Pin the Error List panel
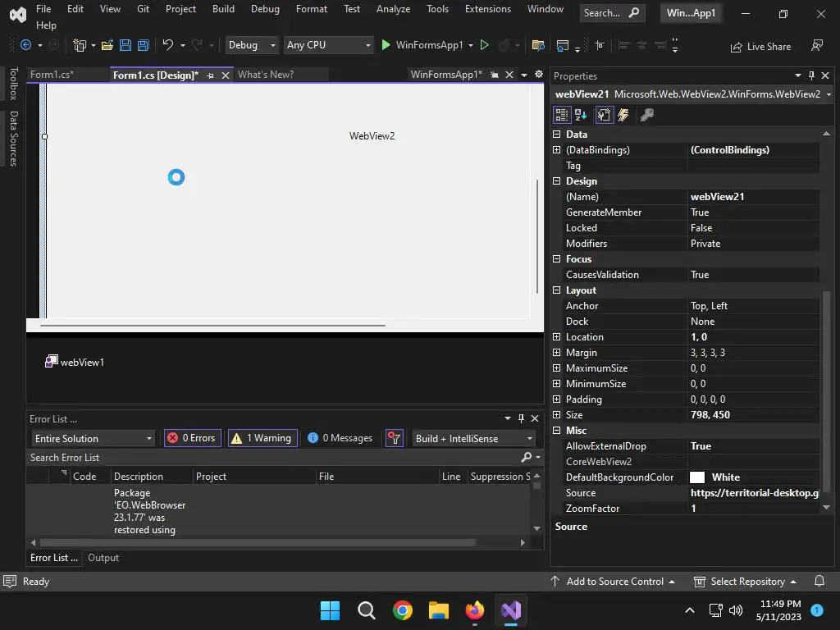 coord(521,418)
